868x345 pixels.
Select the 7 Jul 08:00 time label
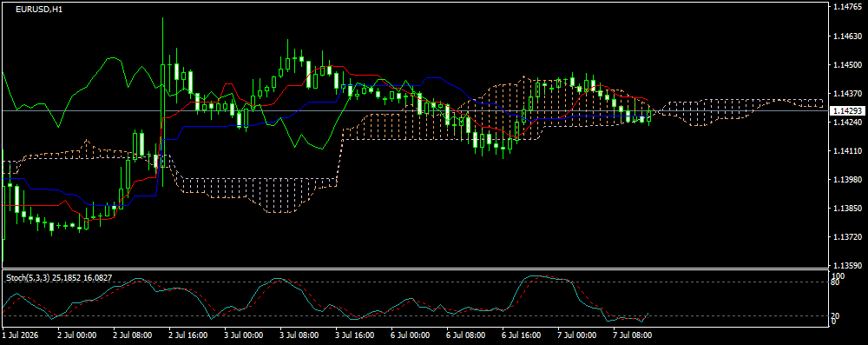pyautogui.click(x=633, y=335)
